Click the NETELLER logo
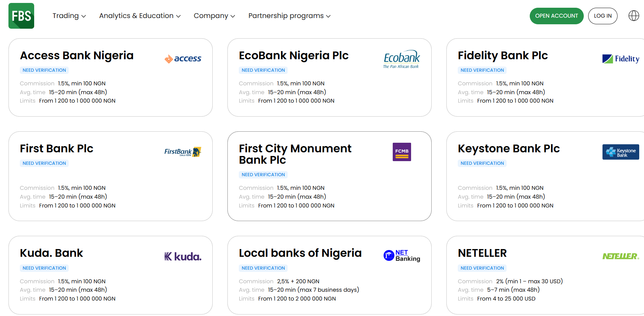This screenshot has width=644, height=316. pyautogui.click(x=620, y=256)
